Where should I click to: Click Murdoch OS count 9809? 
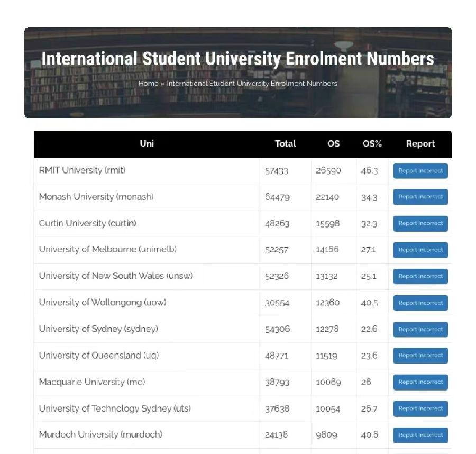click(x=326, y=435)
